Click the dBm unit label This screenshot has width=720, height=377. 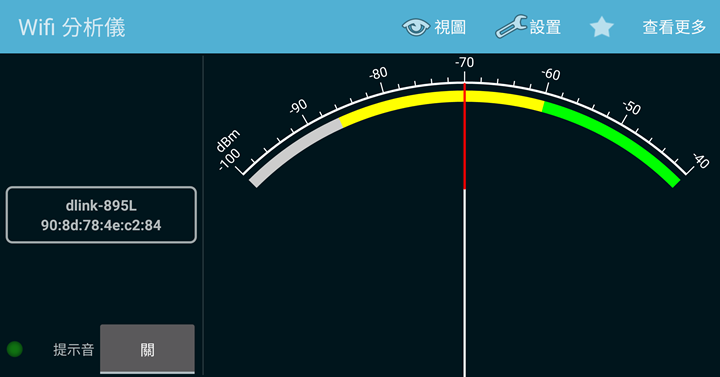(x=228, y=141)
